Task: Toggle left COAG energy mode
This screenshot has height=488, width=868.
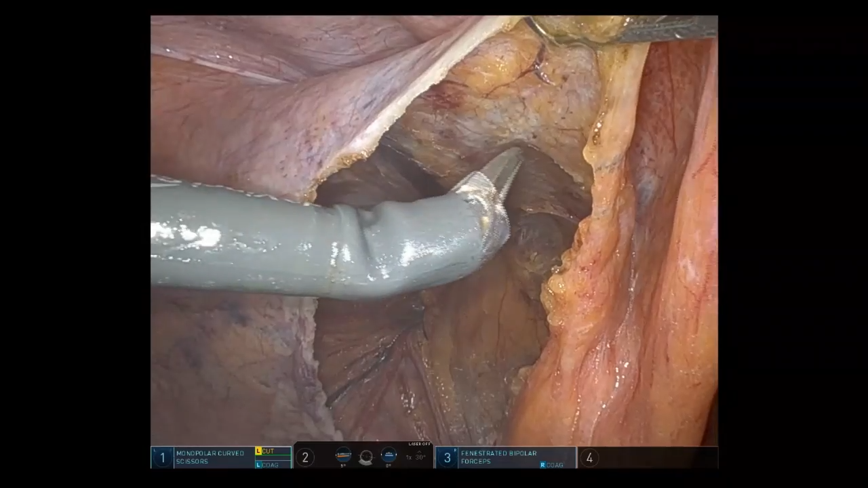Action: [x=271, y=465]
